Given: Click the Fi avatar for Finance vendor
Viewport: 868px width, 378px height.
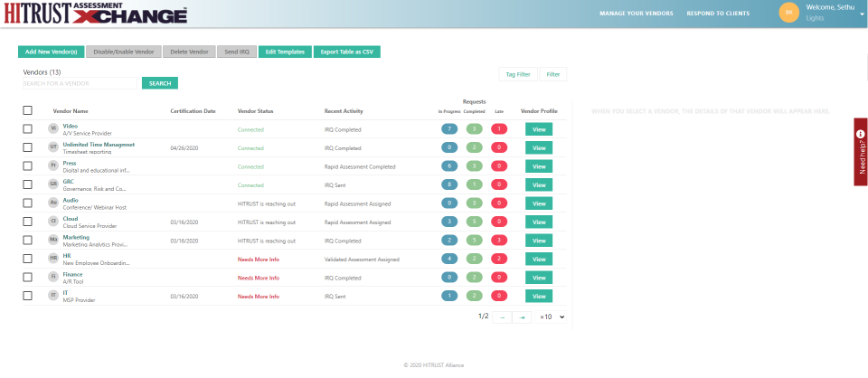Looking at the screenshot, I should coord(53,277).
